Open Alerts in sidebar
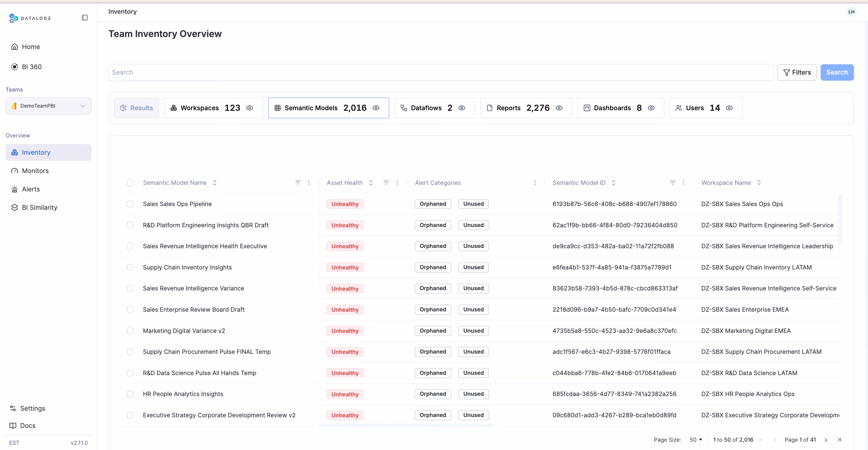 (49, 189)
